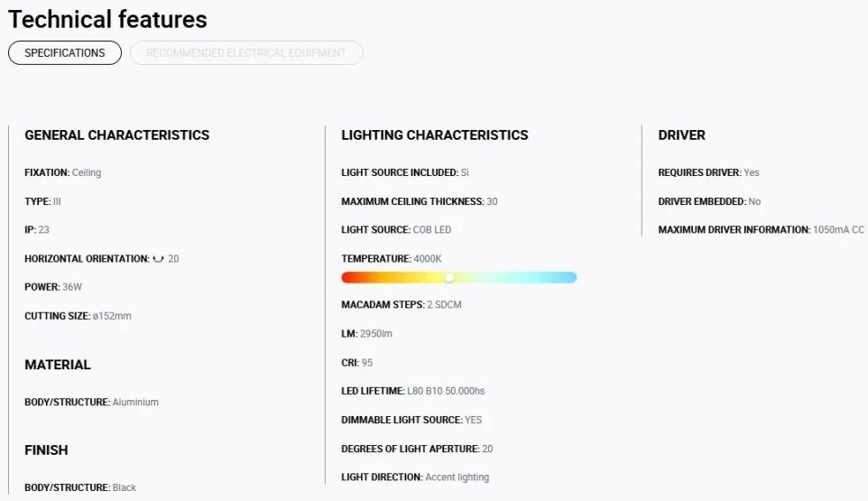Click the Light Direction Accent lighting entry
The height and width of the screenshot is (501, 868).
click(415, 478)
